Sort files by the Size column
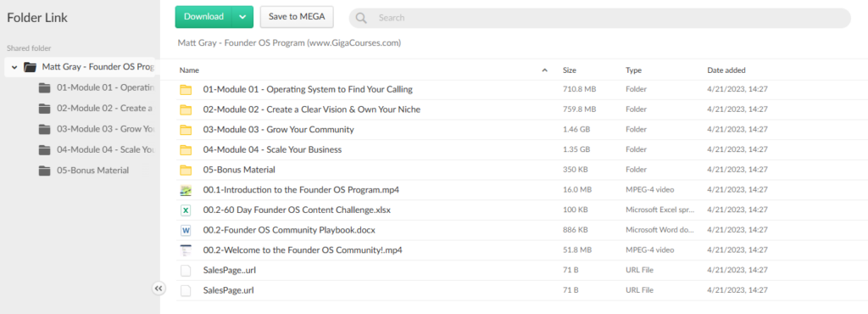The height and width of the screenshot is (314, 868). click(x=570, y=70)
